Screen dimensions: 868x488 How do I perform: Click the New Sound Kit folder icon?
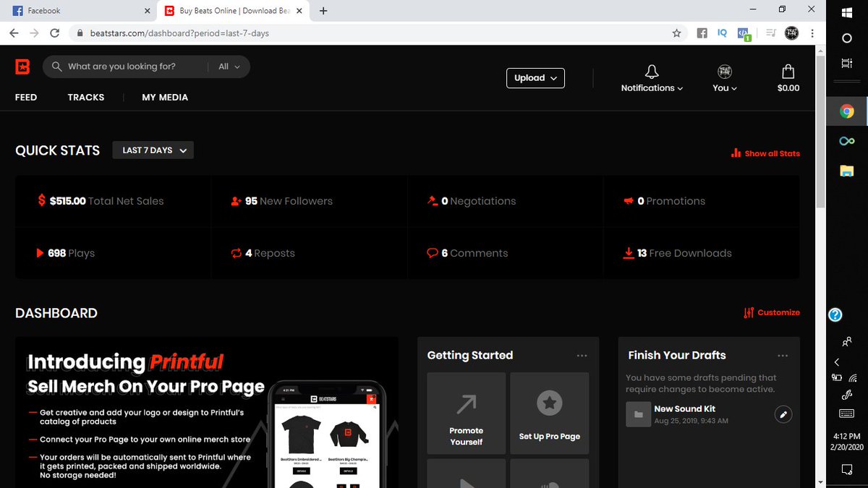coord(638,414)
